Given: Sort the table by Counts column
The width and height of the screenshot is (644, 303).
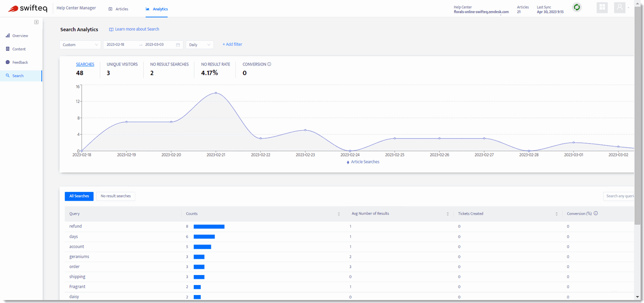Looking at the screenshot, I should coord(339,213).
